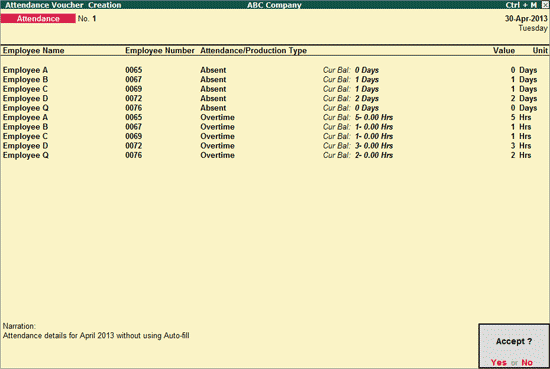The height and width of the screenshot is (369, 550).
Task: Click Overtime type for employee number 0067
Action: coord(217,127)
